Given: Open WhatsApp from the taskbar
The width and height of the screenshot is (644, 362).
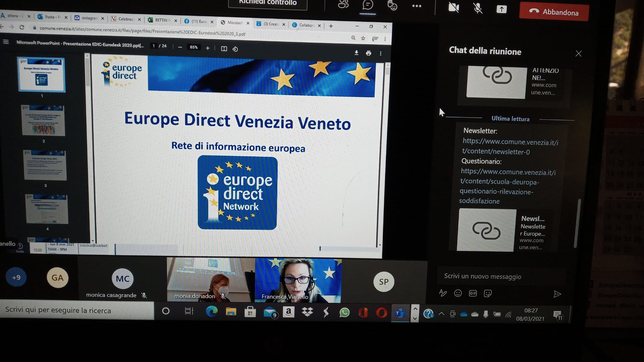Looking at the screenshot, I should tap(345, 313).
